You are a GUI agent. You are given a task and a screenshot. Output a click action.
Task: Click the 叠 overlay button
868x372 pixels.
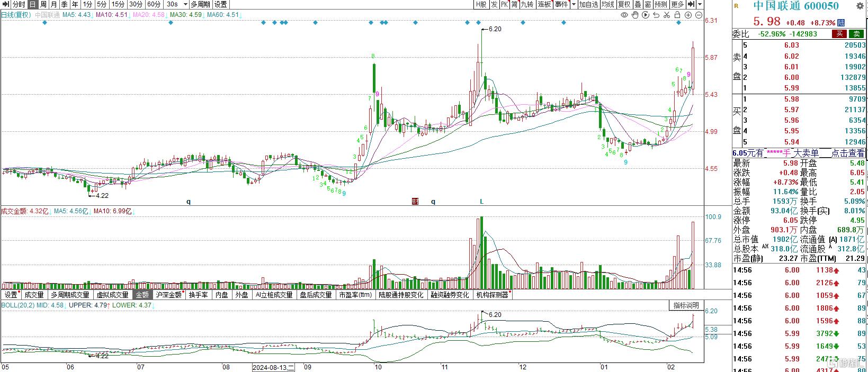pos(638,4)
